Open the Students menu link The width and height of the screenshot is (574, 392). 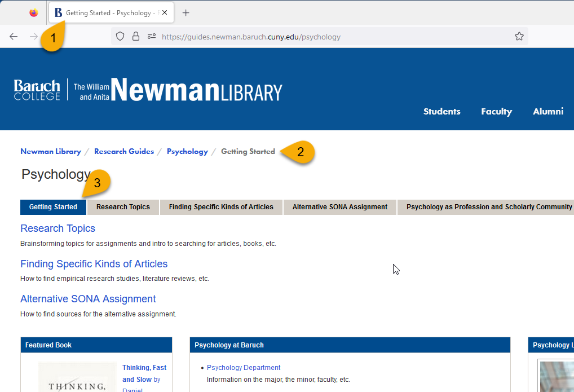point(442,111)
